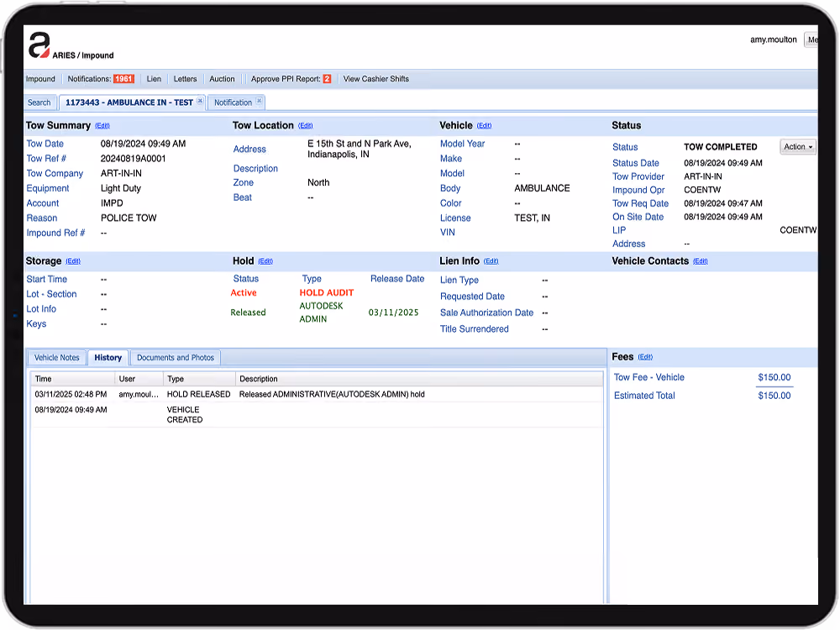The width and height of the screenshot is (840, 630).
Task: Switch to the Notification tab
Action: (x=233, y=102)
